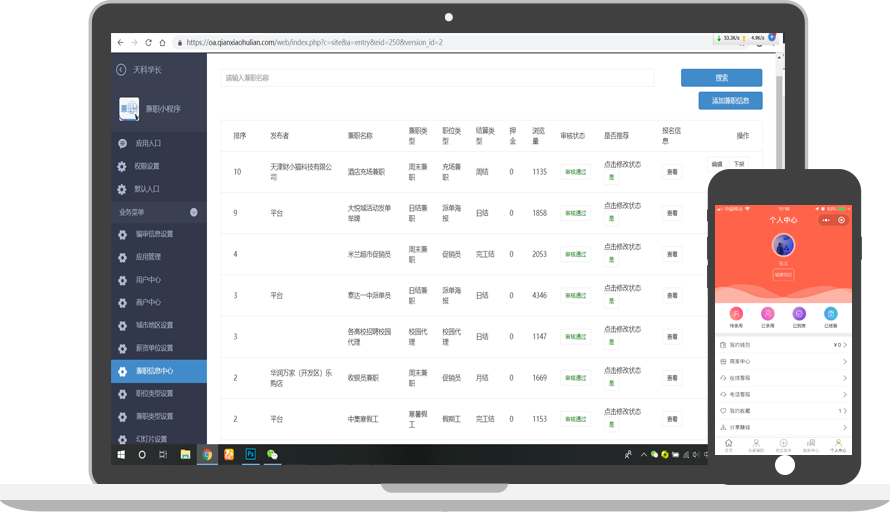Click the 添加兼职信息 button
The width and height of the screenshot is (890, 526).
point(730,100)
